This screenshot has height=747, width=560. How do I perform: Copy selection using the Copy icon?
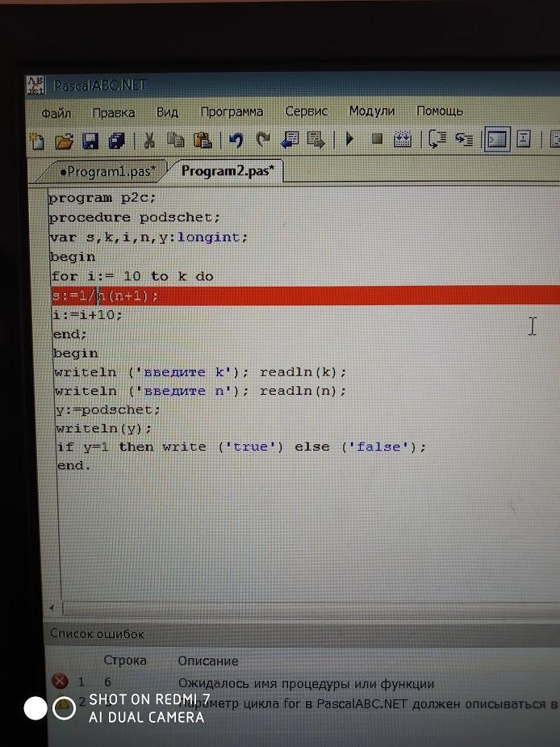176,140
